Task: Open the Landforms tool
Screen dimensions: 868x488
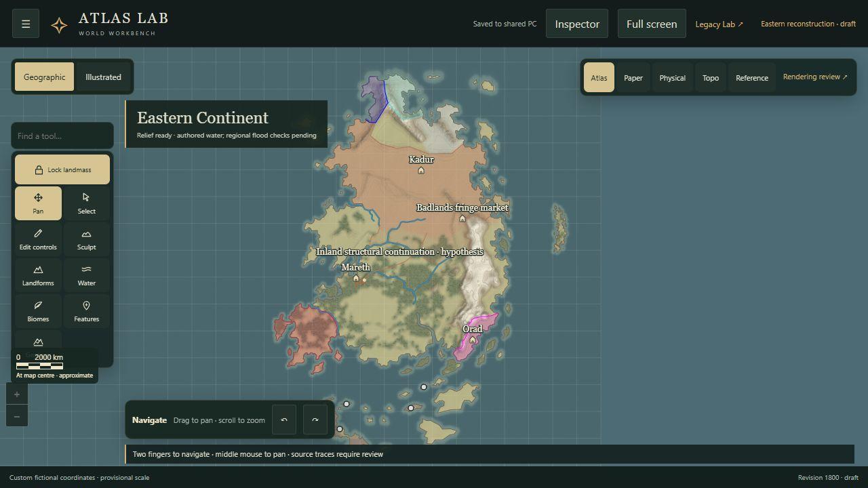Action: point(38,275)
